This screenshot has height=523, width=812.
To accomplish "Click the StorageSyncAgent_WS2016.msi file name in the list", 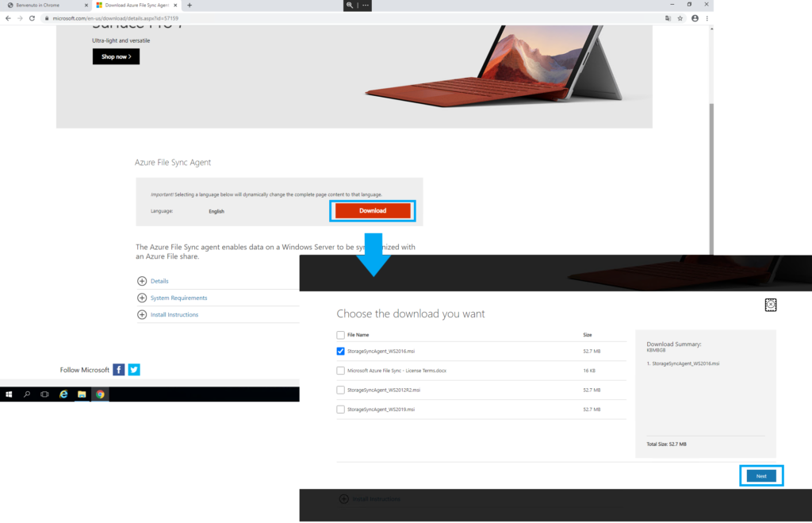I will [381, 352].
